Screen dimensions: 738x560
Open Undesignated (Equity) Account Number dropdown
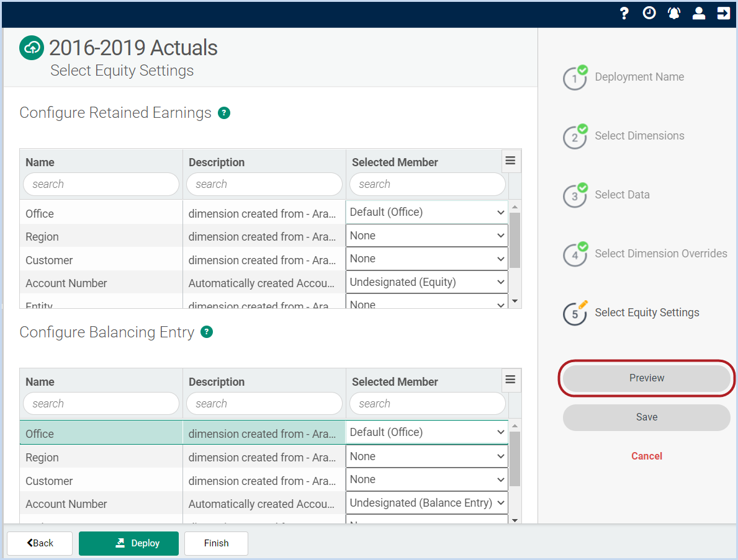pyautogui.click(x=427, y=282)
